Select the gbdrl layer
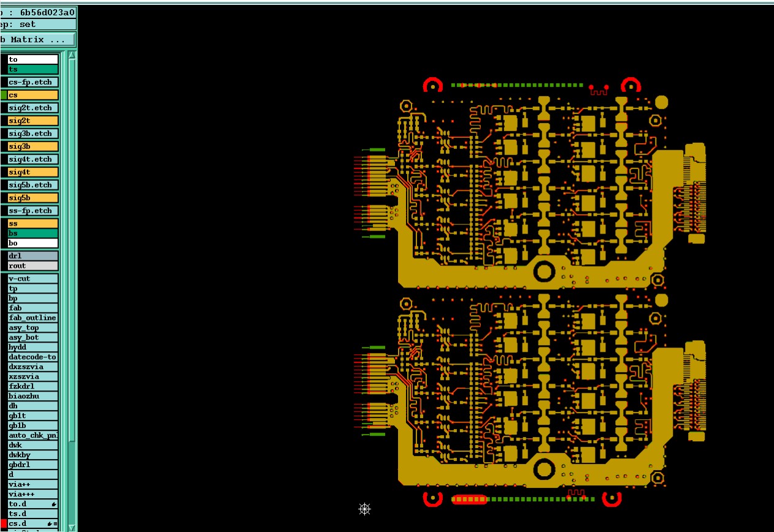 (x=33, y=465)
